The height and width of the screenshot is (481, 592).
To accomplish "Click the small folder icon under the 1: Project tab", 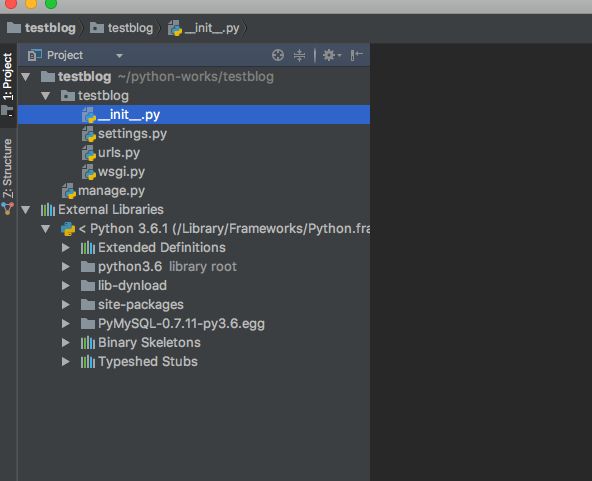I will point(8,111).
